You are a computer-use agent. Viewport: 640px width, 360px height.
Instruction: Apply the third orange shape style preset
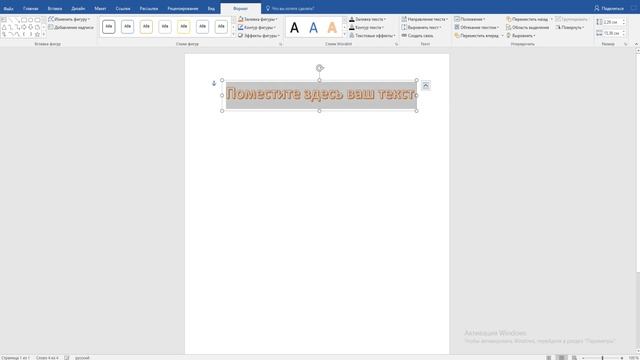click(x=146, y=27)
